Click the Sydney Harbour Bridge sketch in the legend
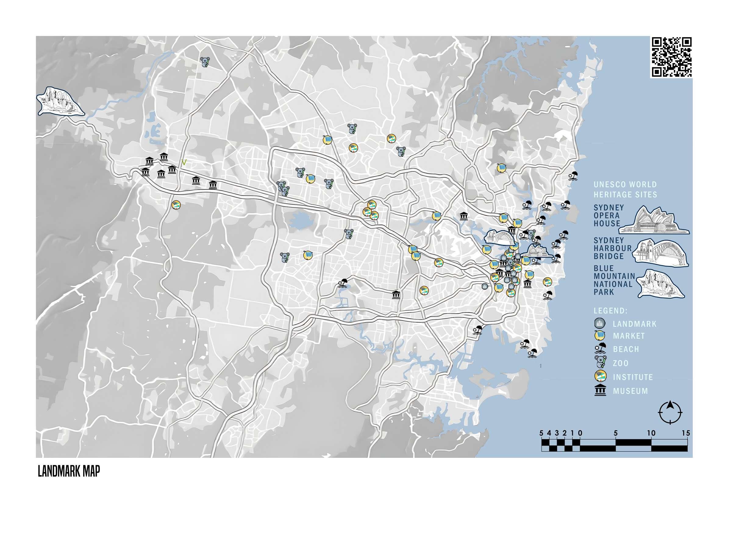This screenshot has width=756, height=534. tap(660, 253)
